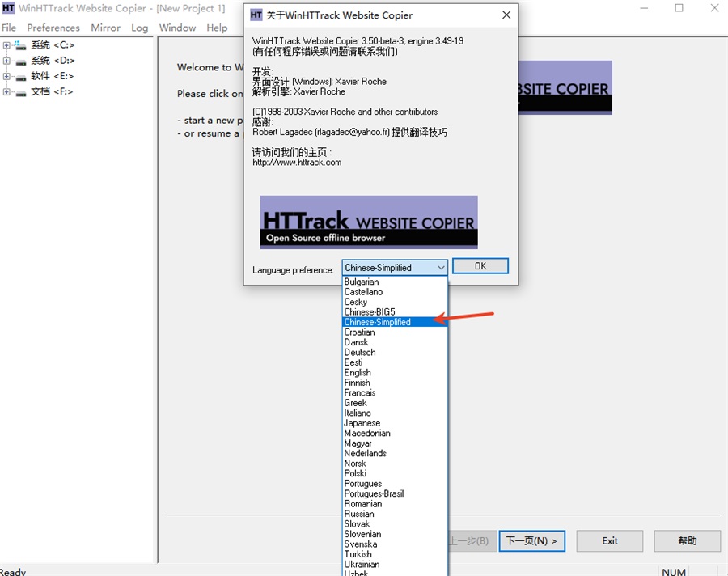Click the HTTrack Website Copier logo banner
This screenshot has height=576, width=728.
pyautogui.click(x=369, y=222)
